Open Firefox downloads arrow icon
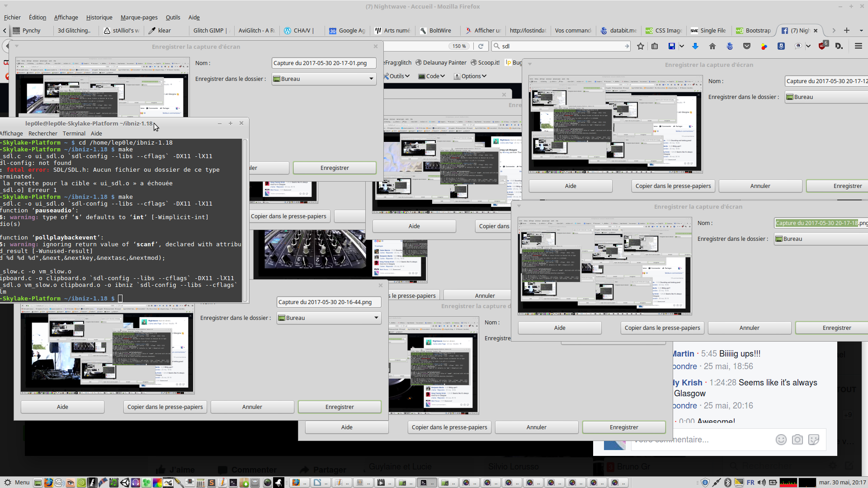 (695, 46)
